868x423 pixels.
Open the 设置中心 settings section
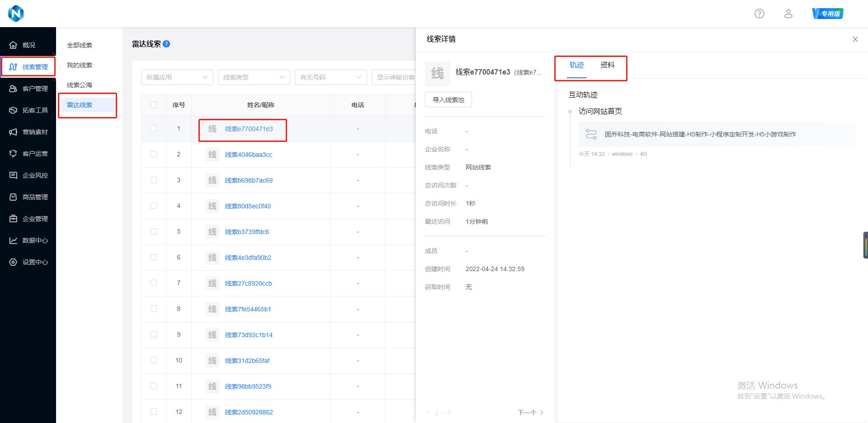pyautogui.click(x=28, y=262)
